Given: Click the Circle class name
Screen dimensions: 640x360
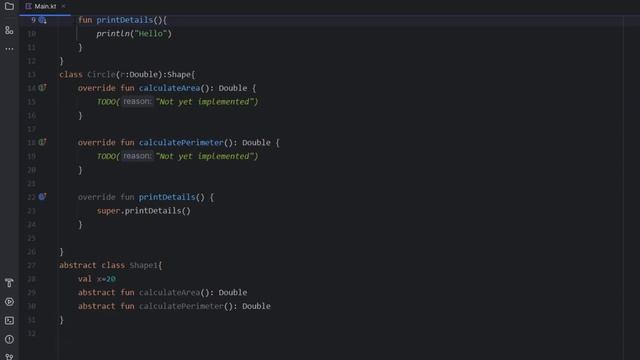Looking at the screenshot, I should 101,75.
